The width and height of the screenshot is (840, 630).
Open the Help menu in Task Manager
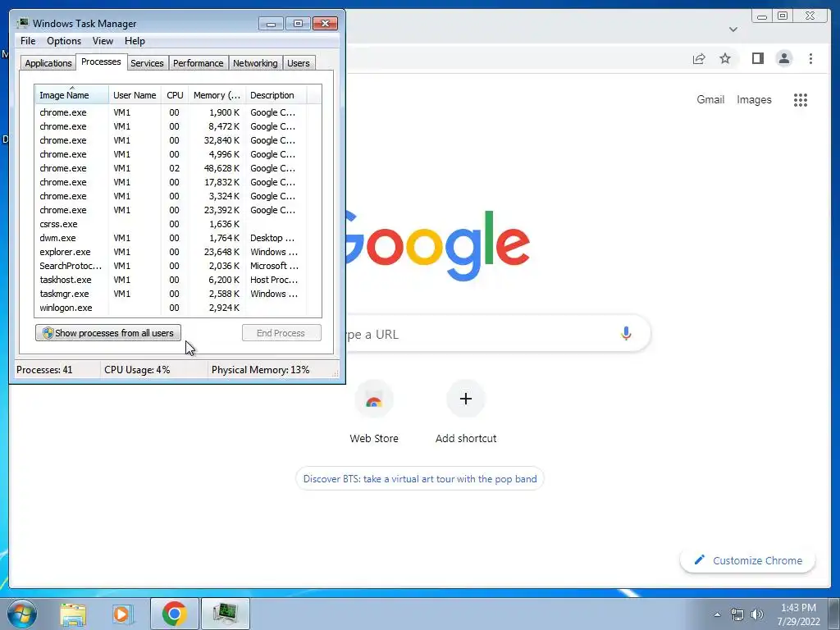(x=135, y=41)
